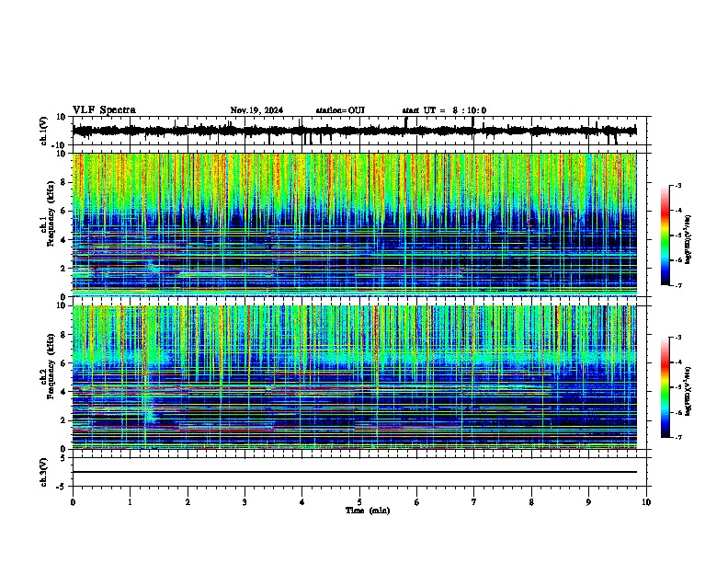Click the "9" tick on time axis

[x=588, y=502]
